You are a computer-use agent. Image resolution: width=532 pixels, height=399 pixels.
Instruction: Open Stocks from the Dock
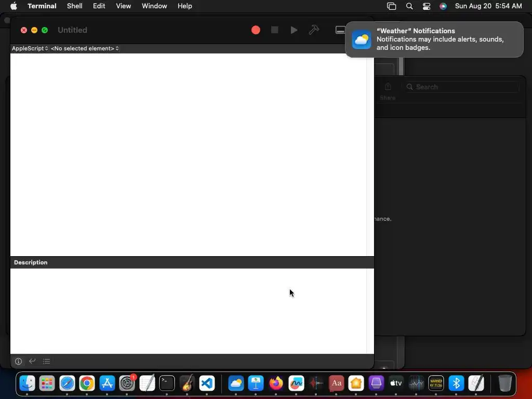click(x=416, y=383)
